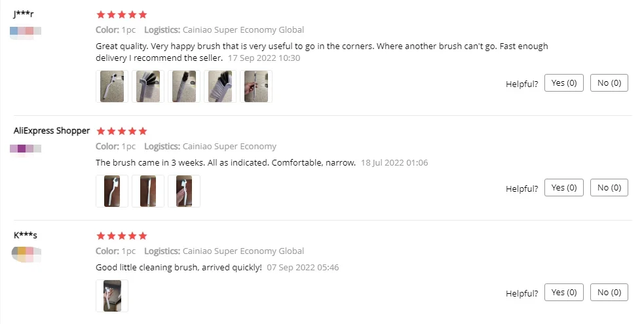Vote No on AliExpress Shopper's review

point(609,187)
